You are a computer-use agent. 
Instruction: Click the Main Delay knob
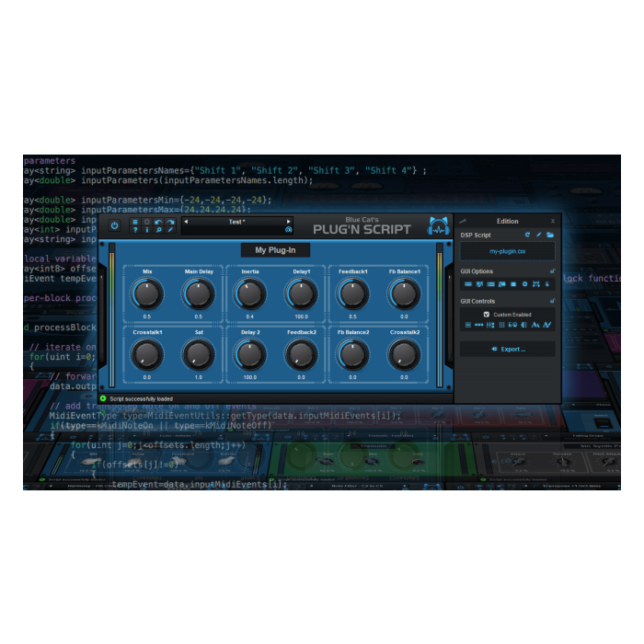[199, 293]
